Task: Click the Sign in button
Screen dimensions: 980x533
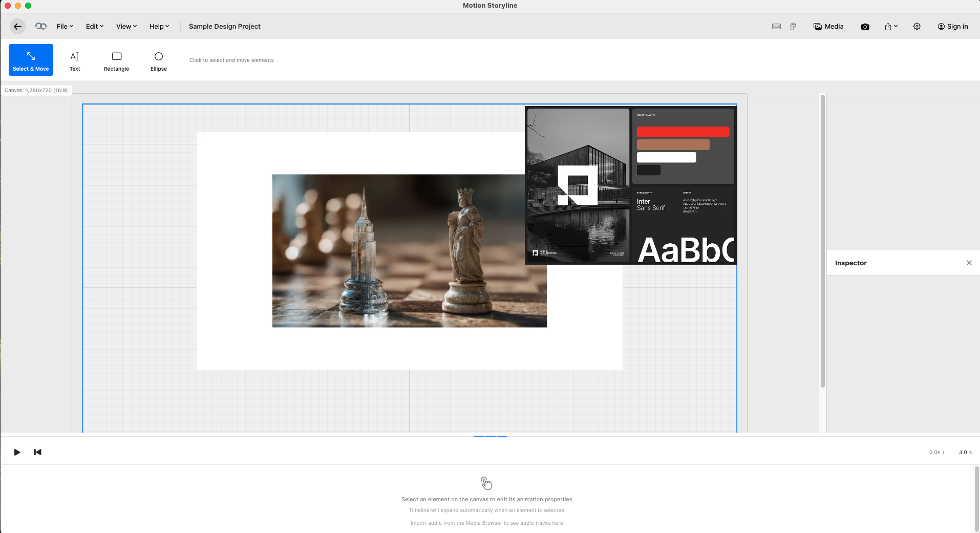Action: pos(953,27)
